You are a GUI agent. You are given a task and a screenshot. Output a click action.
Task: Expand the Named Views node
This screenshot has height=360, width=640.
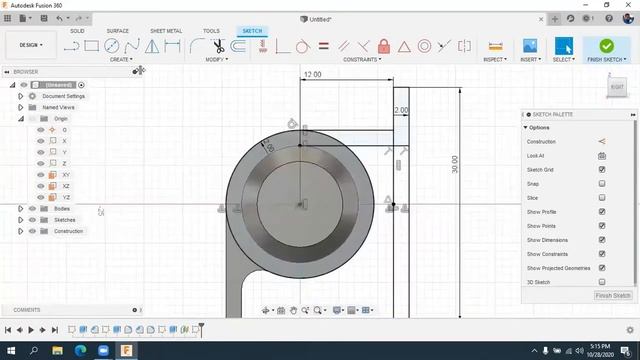coord(20,107)
